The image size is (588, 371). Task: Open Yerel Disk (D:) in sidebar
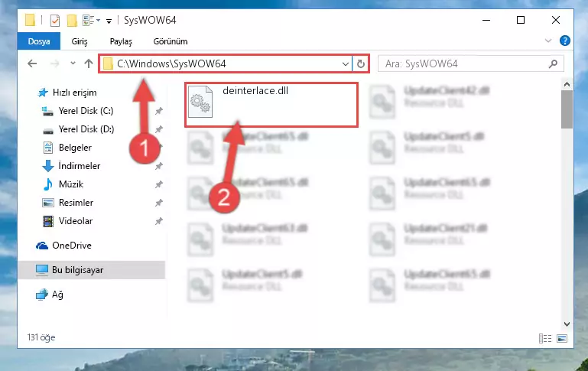pos(86,129)
